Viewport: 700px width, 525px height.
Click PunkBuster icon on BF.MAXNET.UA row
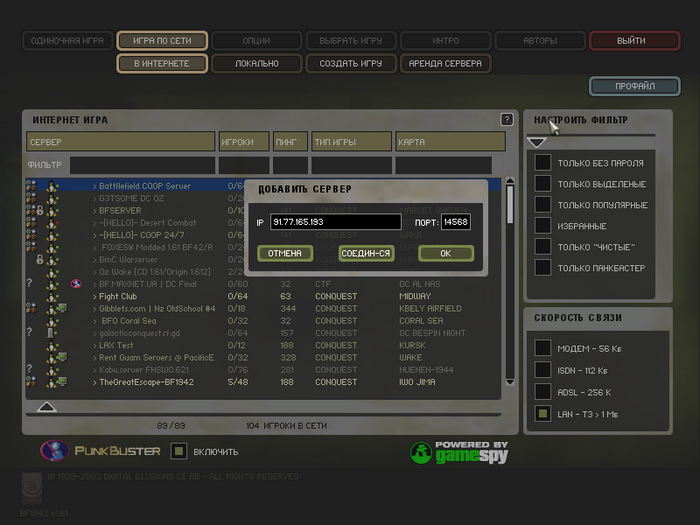tap(76, 284)
